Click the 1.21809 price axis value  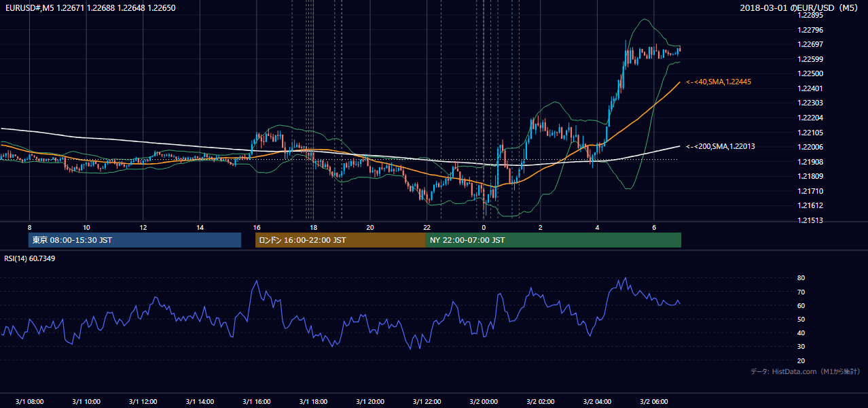pyautogui.click(x=810, y=176)
